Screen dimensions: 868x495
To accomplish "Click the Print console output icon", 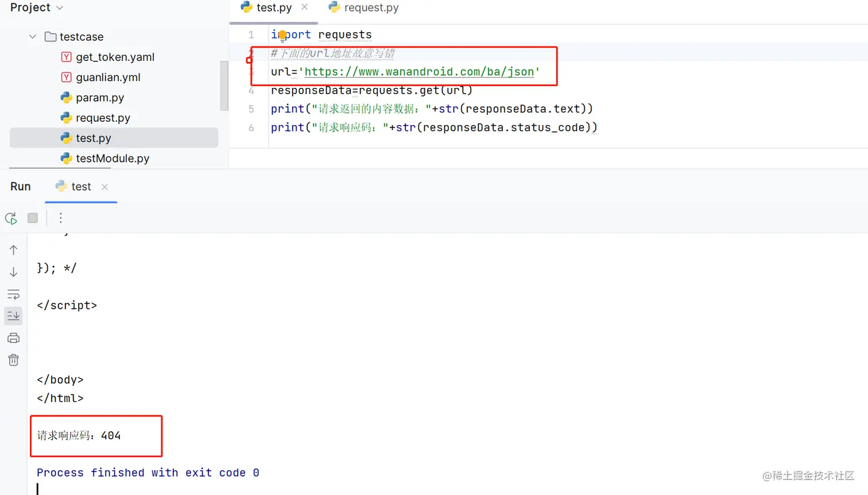I will pyautogui.click(x=14, y=338).
